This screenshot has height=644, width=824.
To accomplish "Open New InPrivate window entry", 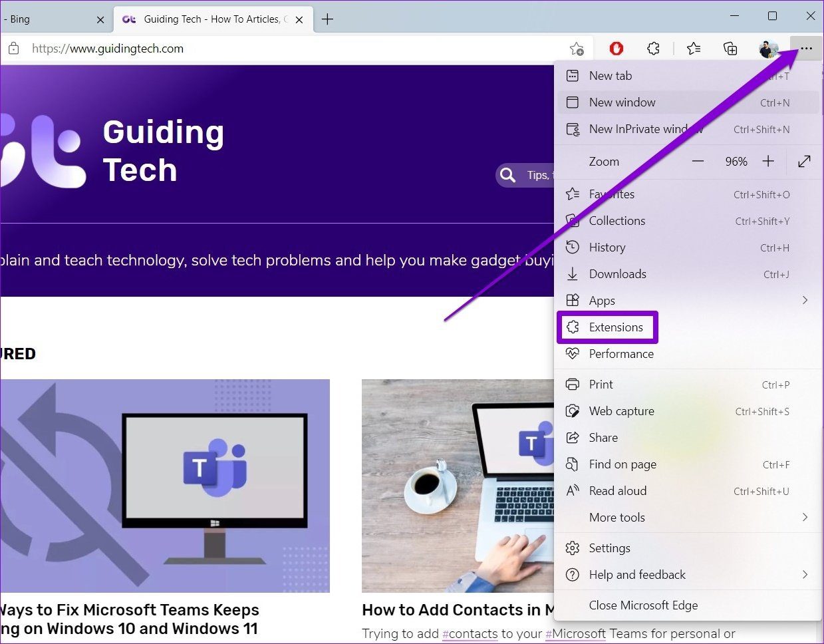I will (x=688, y=129).
